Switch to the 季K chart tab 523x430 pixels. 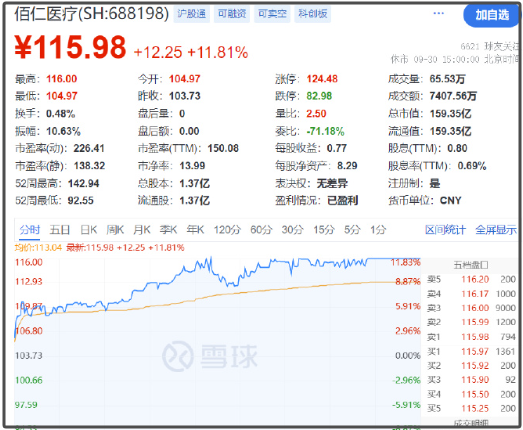point(168,230)
